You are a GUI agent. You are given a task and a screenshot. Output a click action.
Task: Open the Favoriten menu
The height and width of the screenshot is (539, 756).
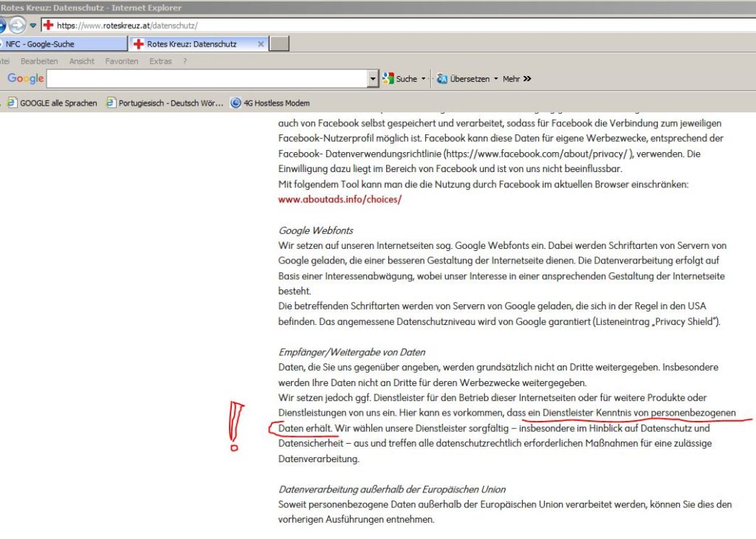[x=122, y=61]
